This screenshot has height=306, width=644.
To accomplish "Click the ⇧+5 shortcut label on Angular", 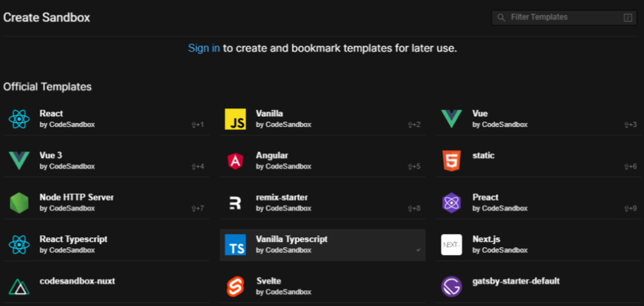I will click(414, 167).
